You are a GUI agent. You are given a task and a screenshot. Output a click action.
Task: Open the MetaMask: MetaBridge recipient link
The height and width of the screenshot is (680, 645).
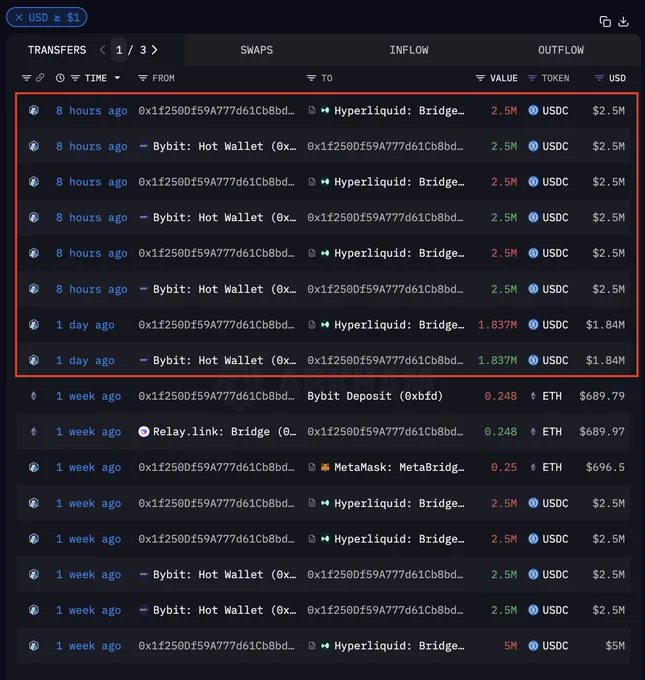399,467
